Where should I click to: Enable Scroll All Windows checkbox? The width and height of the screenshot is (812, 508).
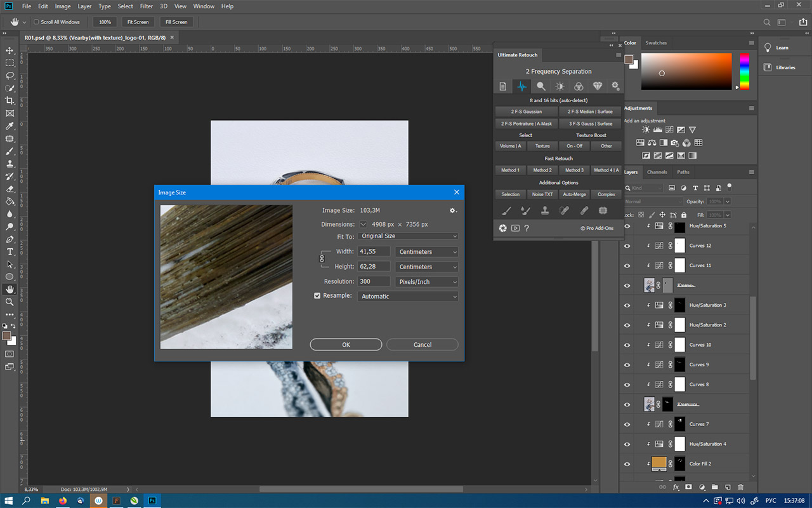36,22
